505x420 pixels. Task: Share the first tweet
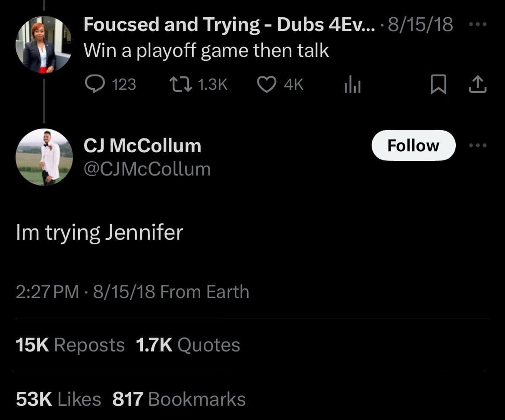pos(477,85)
